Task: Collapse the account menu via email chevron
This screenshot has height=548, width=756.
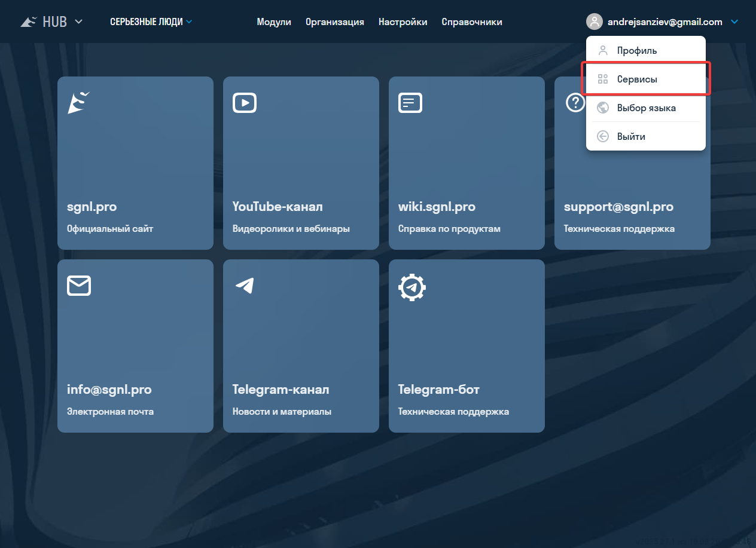Action: pos(734,22)
